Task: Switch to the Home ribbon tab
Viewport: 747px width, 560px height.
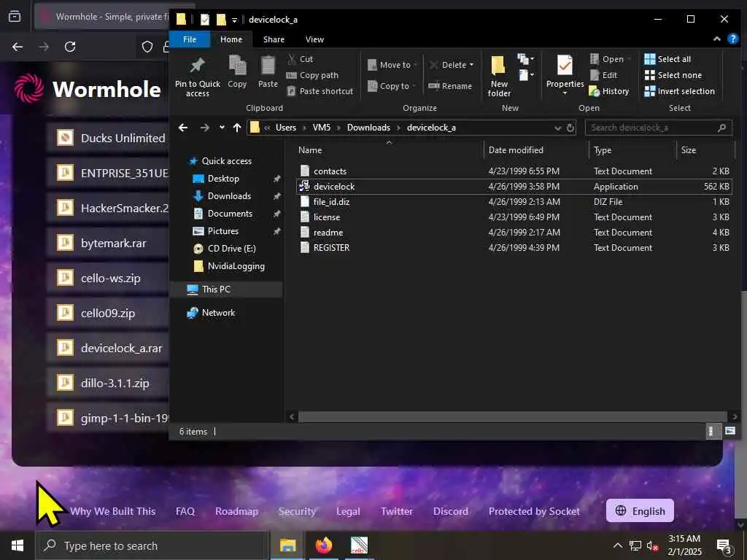Action: 231,39
